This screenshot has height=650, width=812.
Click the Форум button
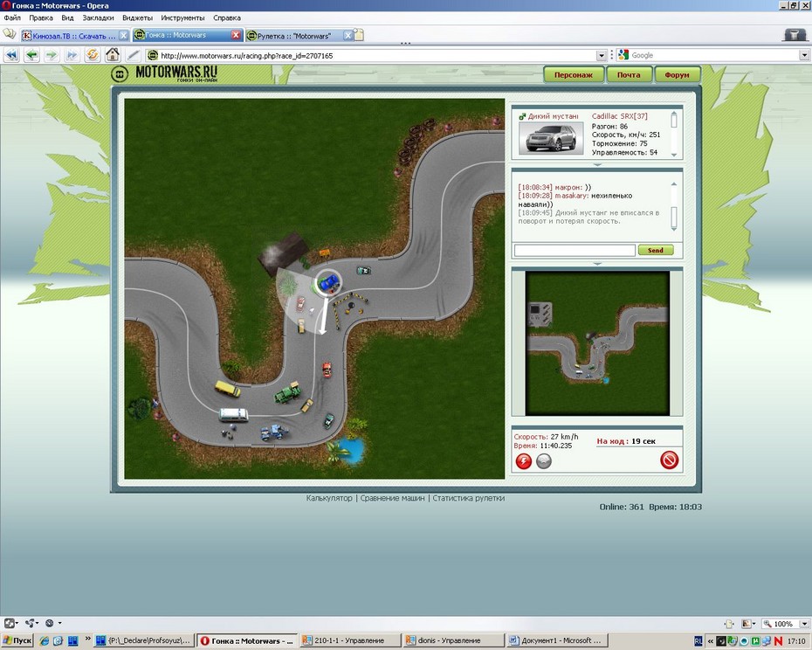pos(678,74)
